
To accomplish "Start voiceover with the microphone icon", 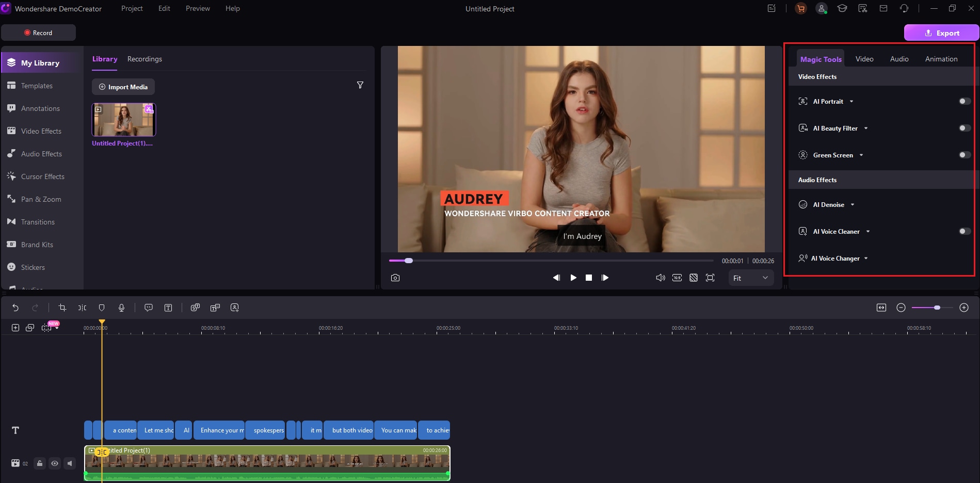I will tap(121, 308).
